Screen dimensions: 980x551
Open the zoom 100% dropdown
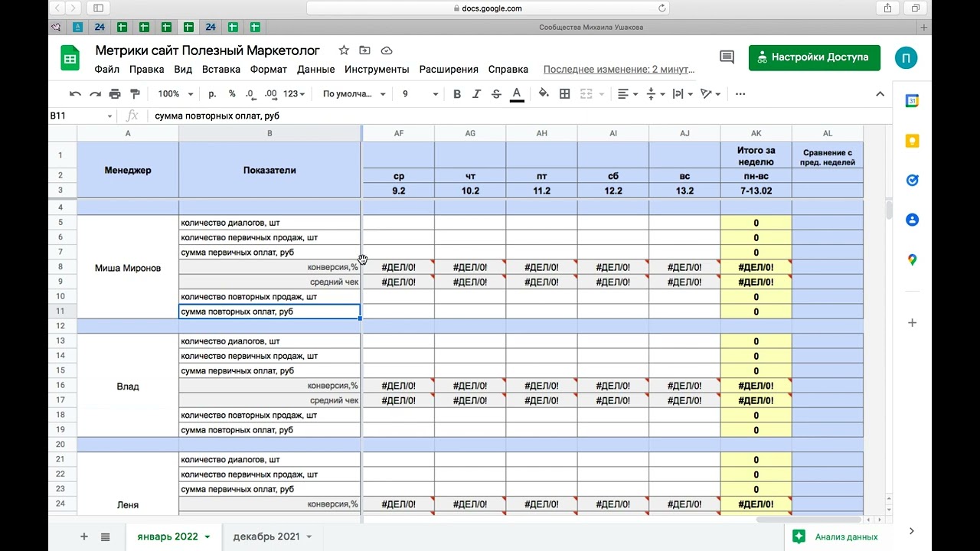175,94
